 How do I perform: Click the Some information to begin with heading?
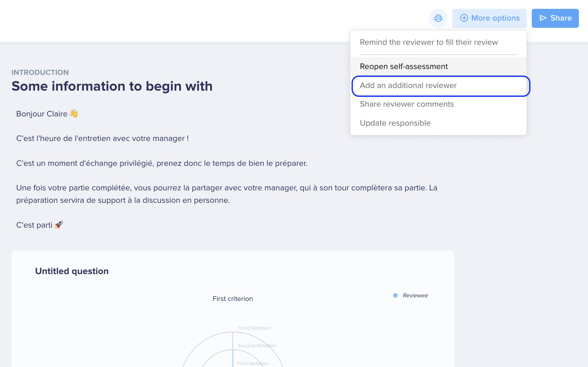pos(112,86)
